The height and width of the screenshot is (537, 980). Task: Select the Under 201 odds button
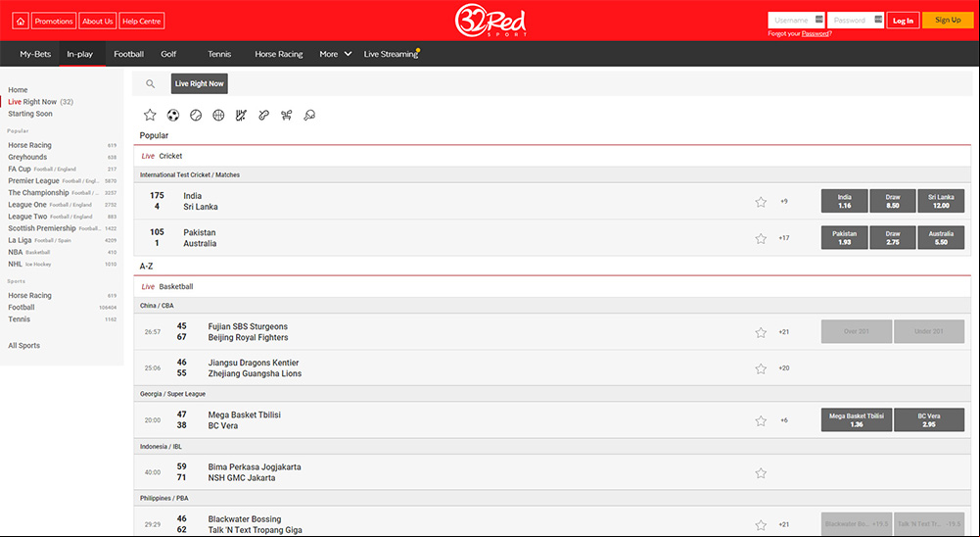(x=929, y=332)
